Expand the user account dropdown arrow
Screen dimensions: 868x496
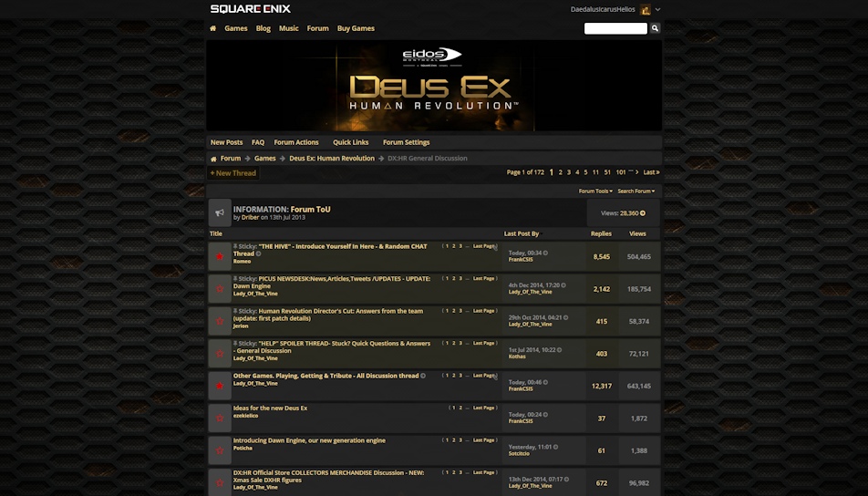(x=657, y=9)
